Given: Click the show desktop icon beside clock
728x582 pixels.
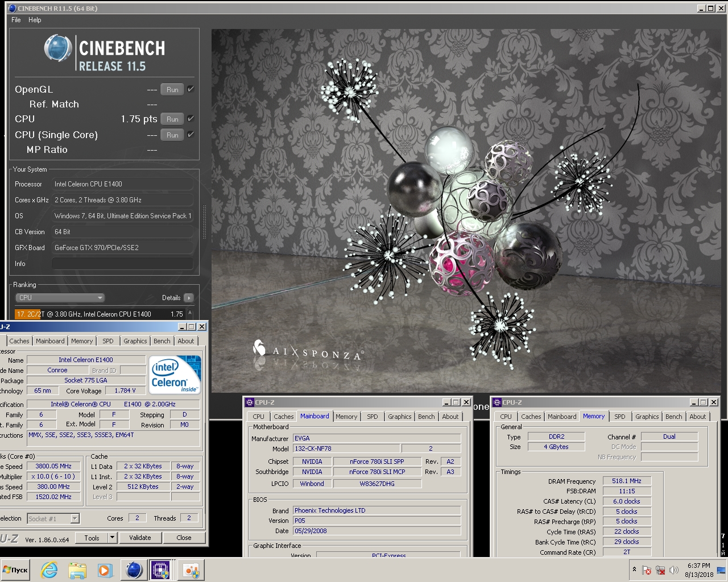Looking at the screenshot, I should click(721, 570).
